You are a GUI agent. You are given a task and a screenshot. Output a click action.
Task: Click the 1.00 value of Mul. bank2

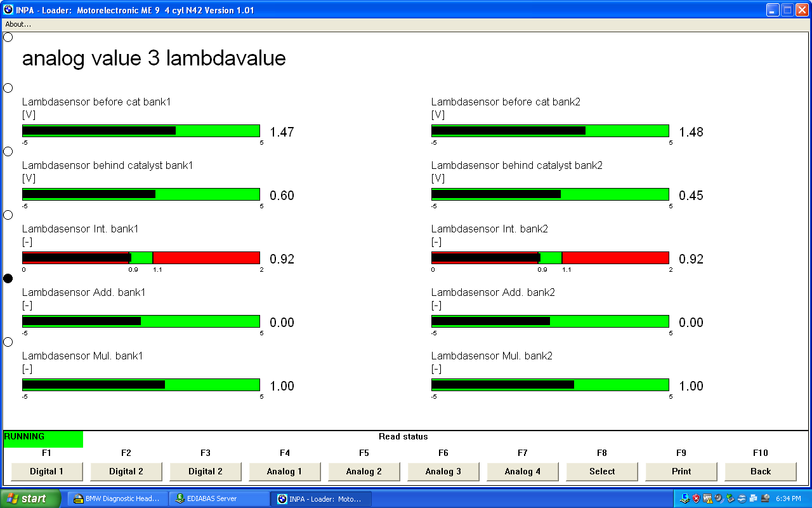click(x=691, y=386)
